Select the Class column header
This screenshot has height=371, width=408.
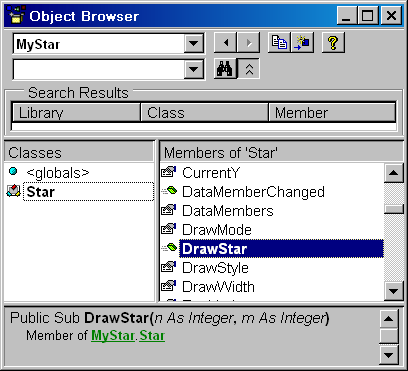[205, 113]
